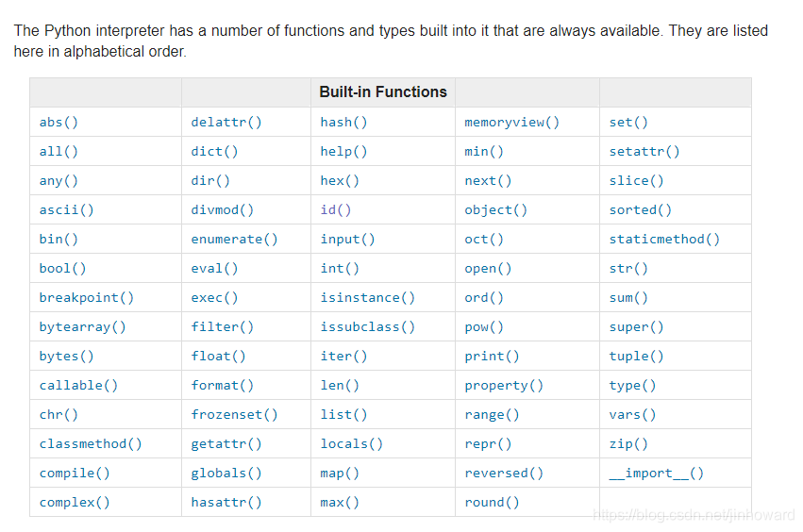Follow the divmod() link
The width and height of the screenshot is (803, 532).
click(x=223, y=209)
